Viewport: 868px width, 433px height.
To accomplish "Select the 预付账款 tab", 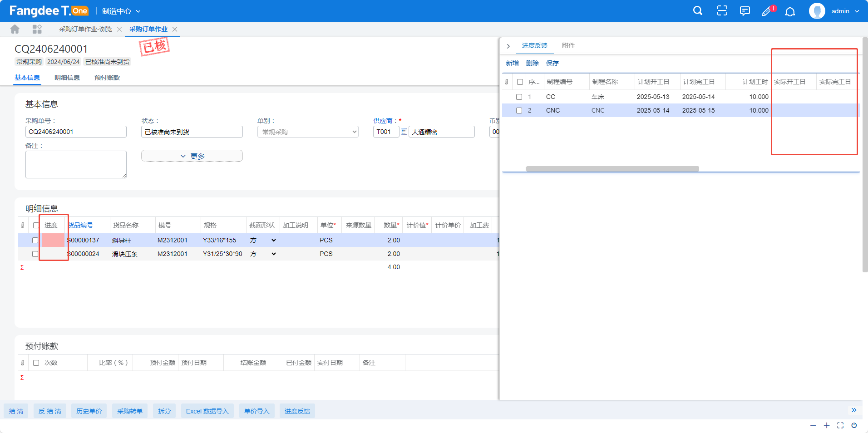I will 107,78.
